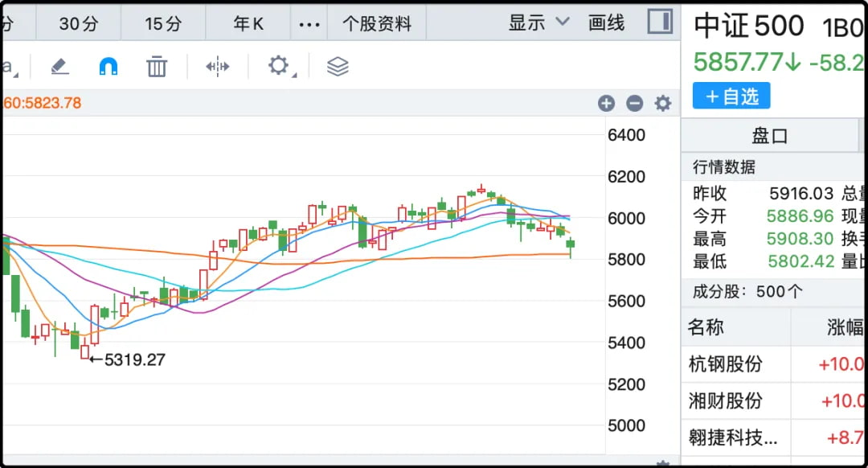Image resolution: width=868 pixels, height=468 pixels.
Task: Expand the 显示 dropdown
Action: point(538,23)
